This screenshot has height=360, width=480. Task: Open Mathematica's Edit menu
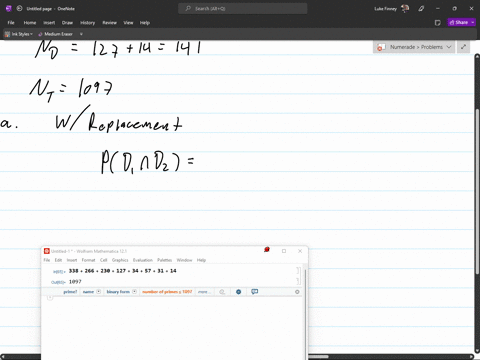click(58, 260)
